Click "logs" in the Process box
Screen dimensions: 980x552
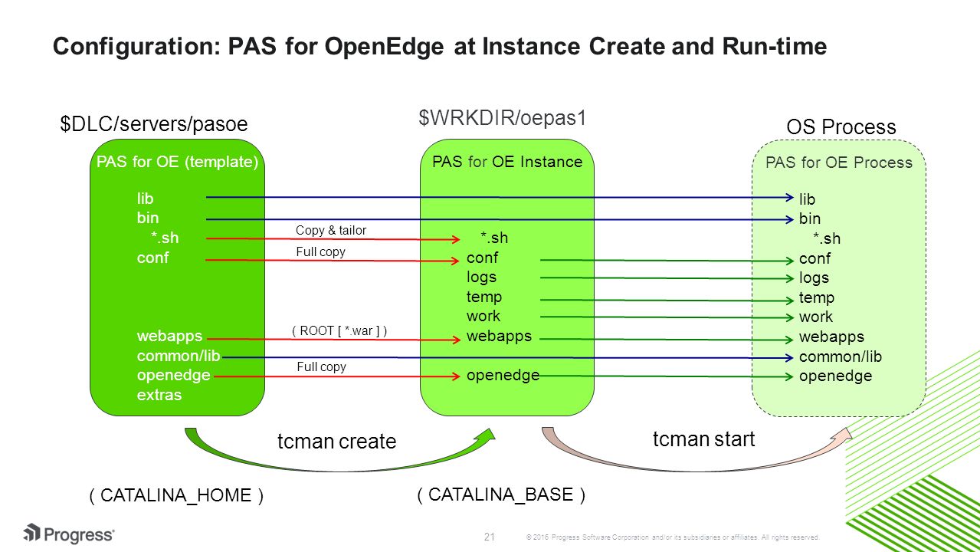point(814,278)
